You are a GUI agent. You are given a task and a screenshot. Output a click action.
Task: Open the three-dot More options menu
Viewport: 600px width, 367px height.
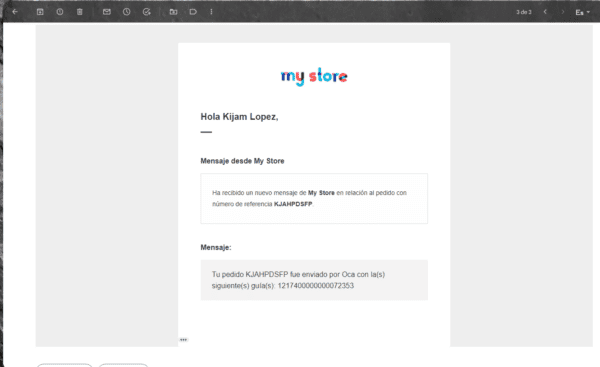(x=211, y=12)
